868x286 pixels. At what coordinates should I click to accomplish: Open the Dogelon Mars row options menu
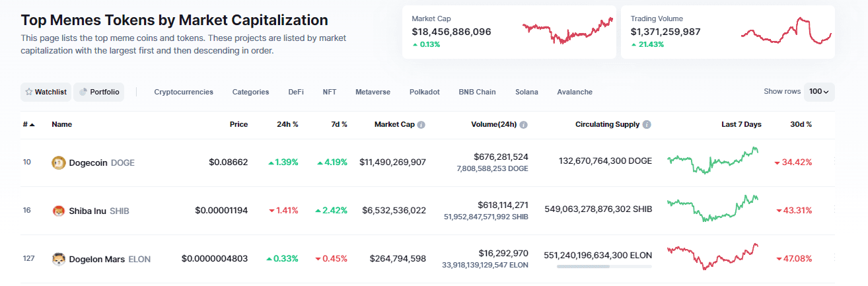point(834,258)
